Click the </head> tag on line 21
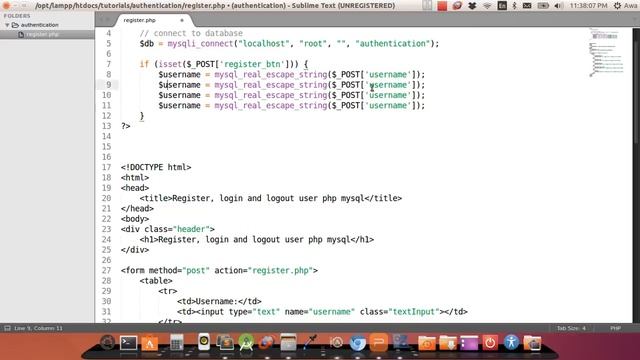640x360 pixels. click(x=137, y=209)
